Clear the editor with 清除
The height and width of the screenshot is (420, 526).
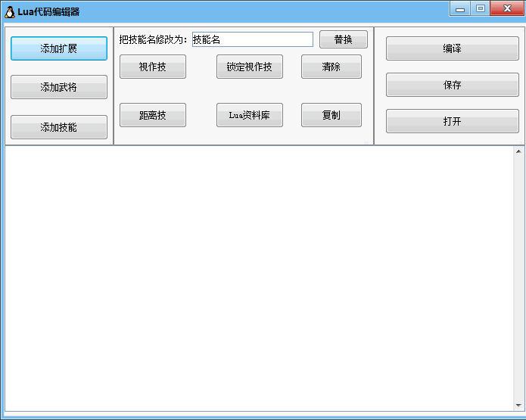coord(331,67)
